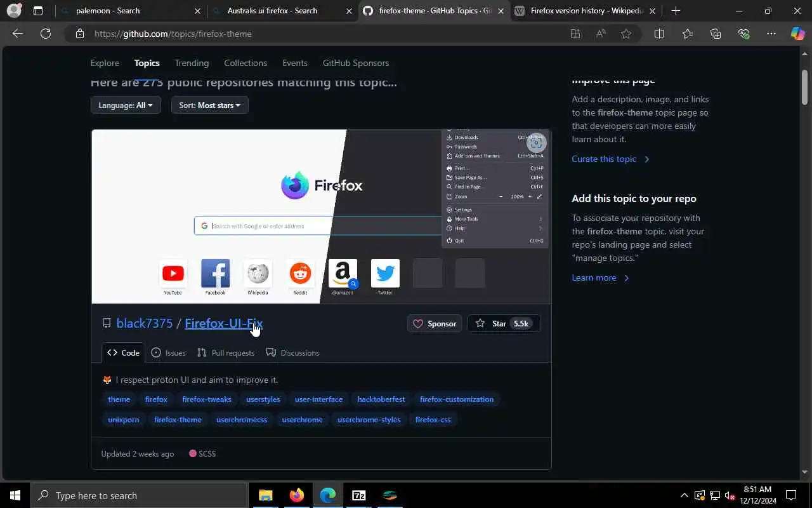This screenshot has height=508, width=812.
Task: Open Collections icon in Edge toolbar
Action: point(716,34)
